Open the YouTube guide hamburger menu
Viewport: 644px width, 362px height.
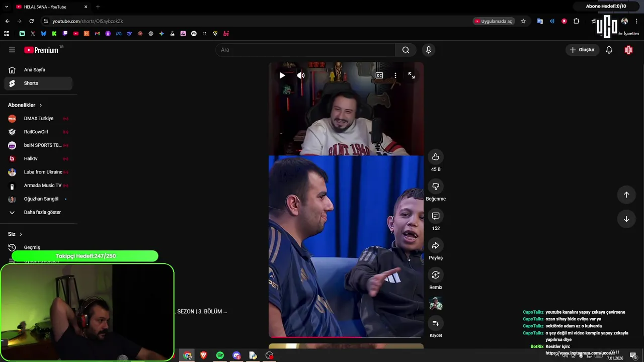click(x=12, y=50)
